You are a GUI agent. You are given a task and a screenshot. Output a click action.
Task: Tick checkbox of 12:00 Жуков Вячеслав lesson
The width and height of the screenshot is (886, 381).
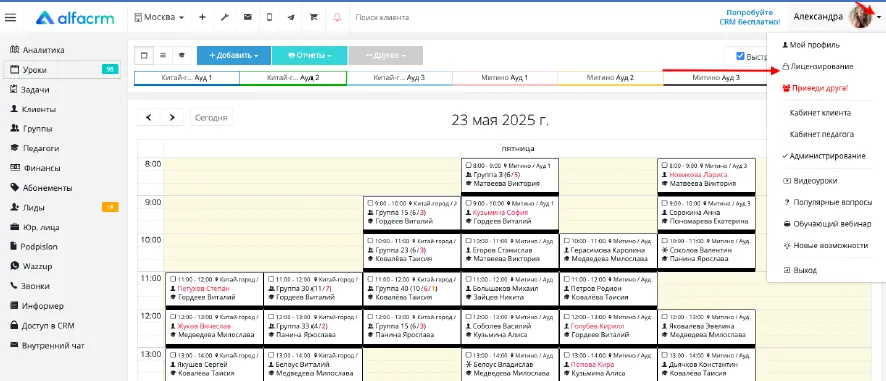[173, 317]
